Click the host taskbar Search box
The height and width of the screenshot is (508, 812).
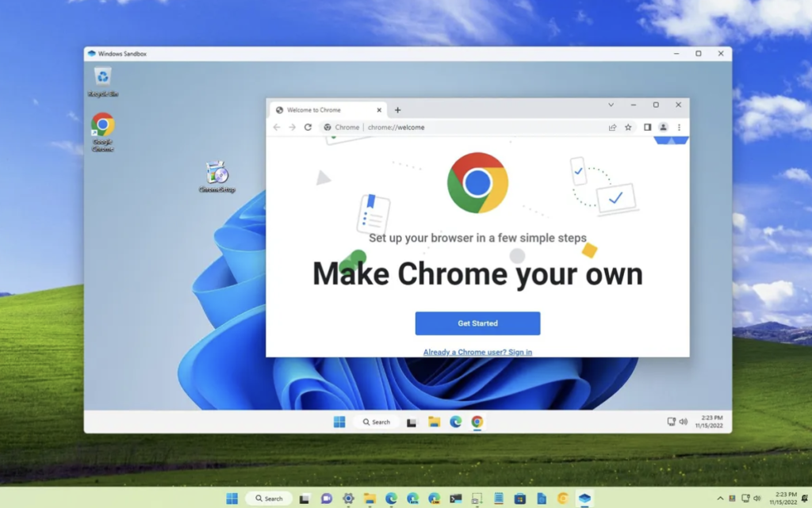(x=269, y=498)
